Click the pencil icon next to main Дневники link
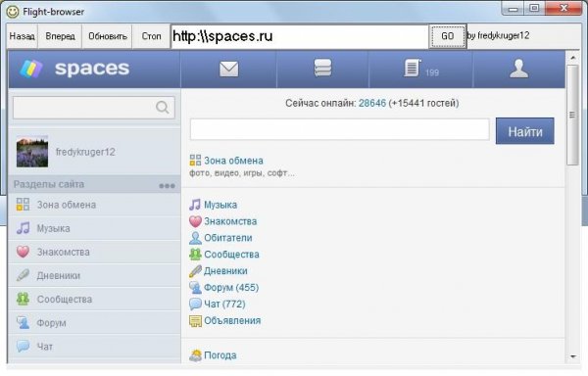 [195, 271]
